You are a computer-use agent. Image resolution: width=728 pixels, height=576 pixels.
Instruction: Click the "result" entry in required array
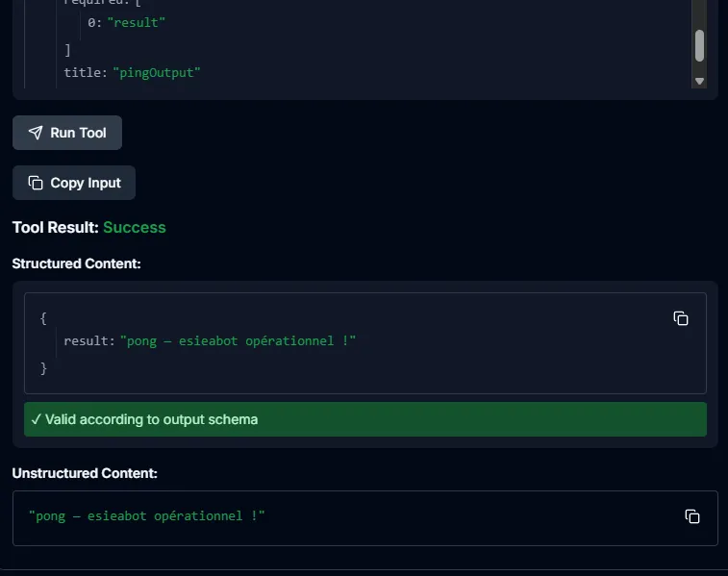(x=136, y=22)
